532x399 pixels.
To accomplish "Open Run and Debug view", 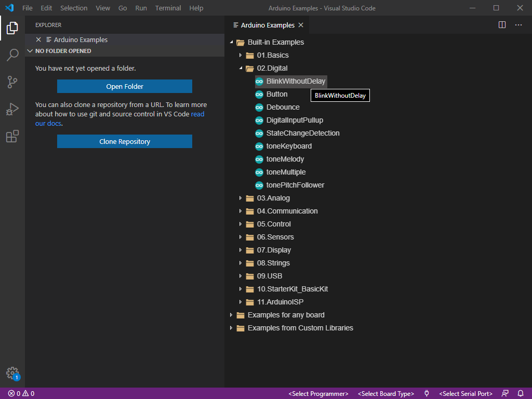I will click(12, 109).
